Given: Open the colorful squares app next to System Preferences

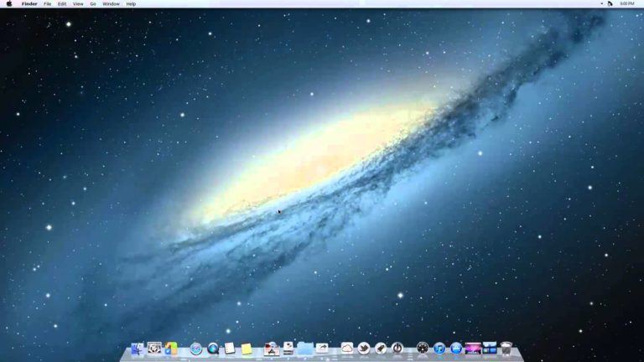Looking at the screenshot, I should tap(171, 349).
